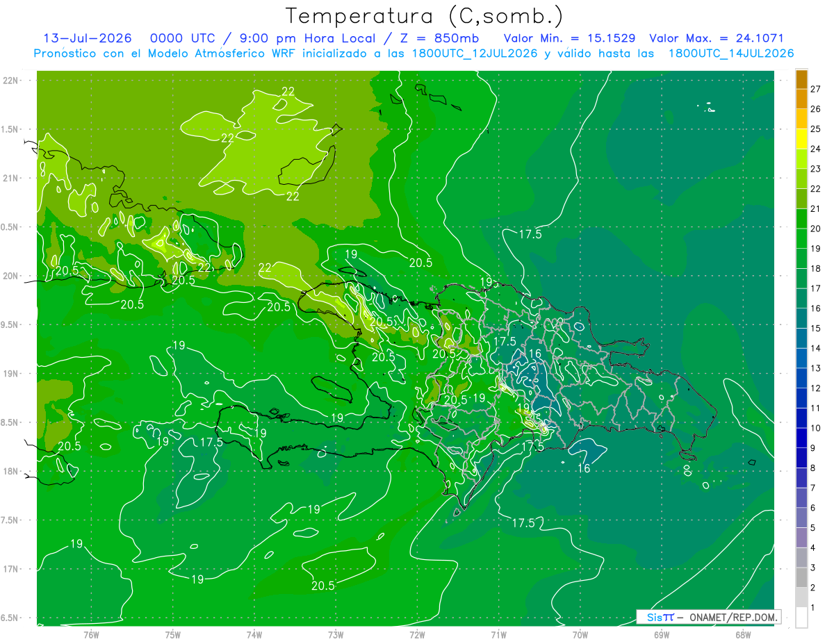
Task: Click legend value 13 on the color scale
Action: (x=817, y=368)
